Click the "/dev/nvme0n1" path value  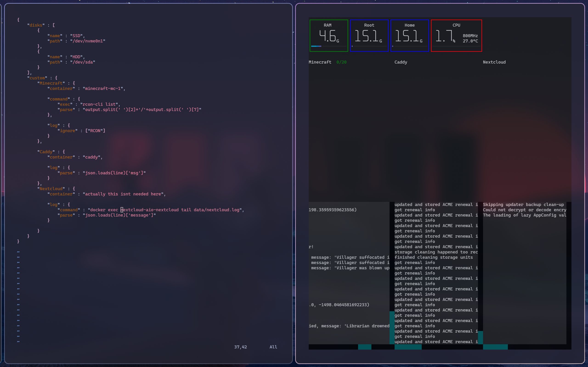pyautogui.click(x=88, y=41)
